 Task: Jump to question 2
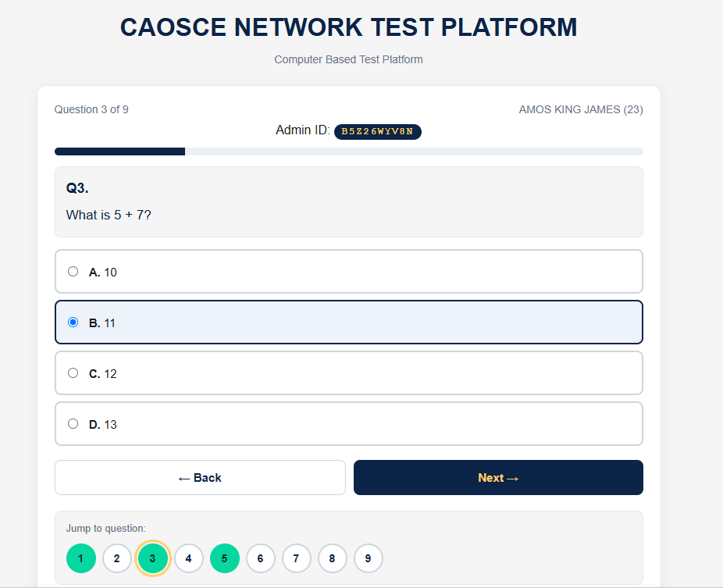coord(116,558)
